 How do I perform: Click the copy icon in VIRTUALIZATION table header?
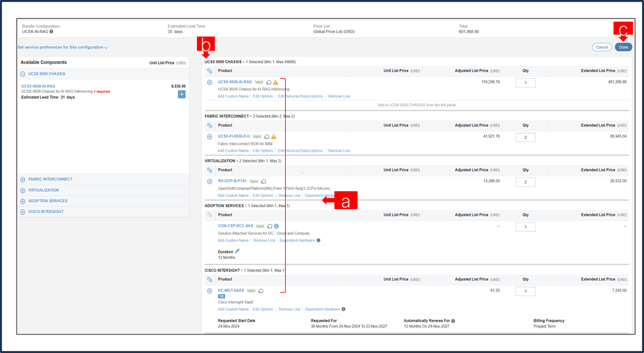click(x=210, y=170)
